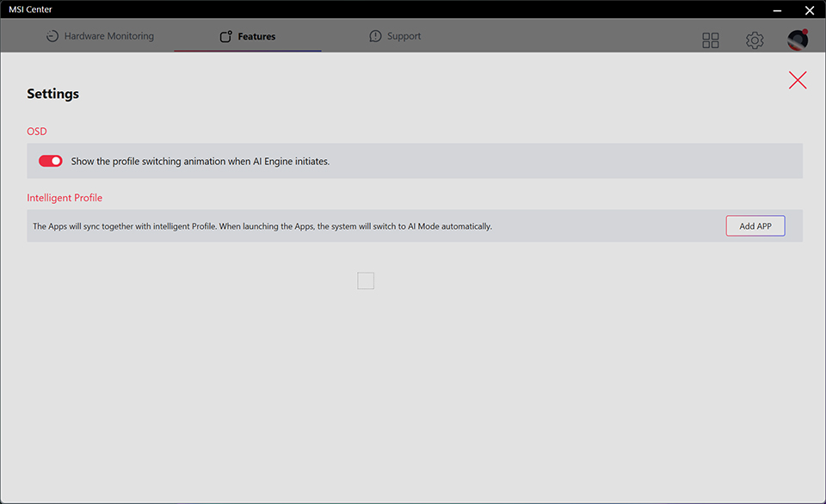Toggle the profile switching animation switch
The height and width of the screenshot is (504, 826).
point(51,161)
